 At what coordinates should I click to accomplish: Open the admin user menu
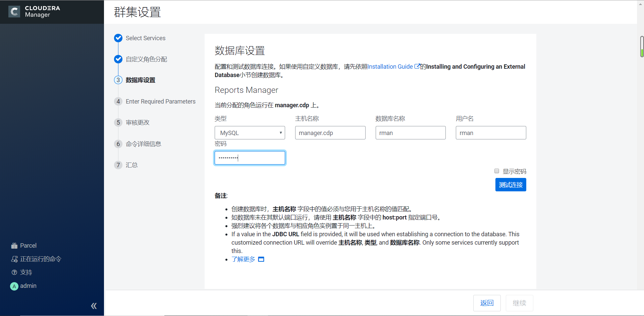point(23,286)
